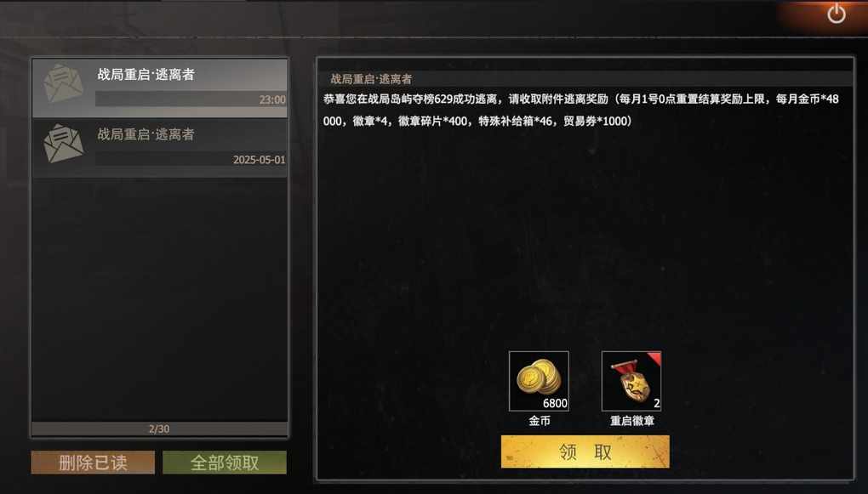Open the mail dated 2025-05-01
This screenshot has width=868, height=494.
pyautogui.click(x=159, y=148)
